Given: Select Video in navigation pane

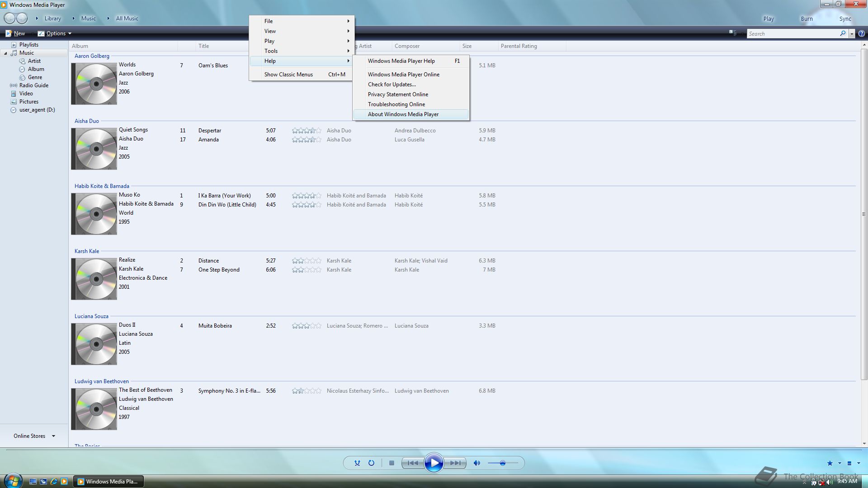Looking at the screenshot, I should tap(26, 94).
